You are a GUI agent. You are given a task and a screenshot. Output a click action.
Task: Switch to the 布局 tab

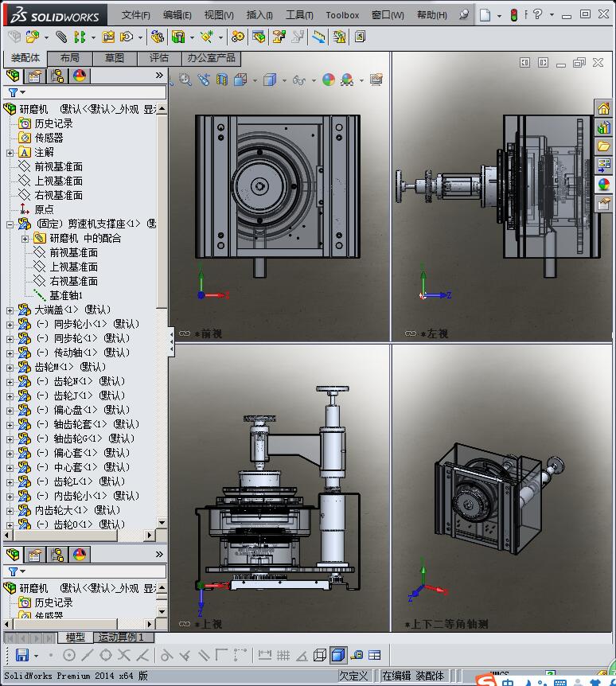[x=70, y=58]
